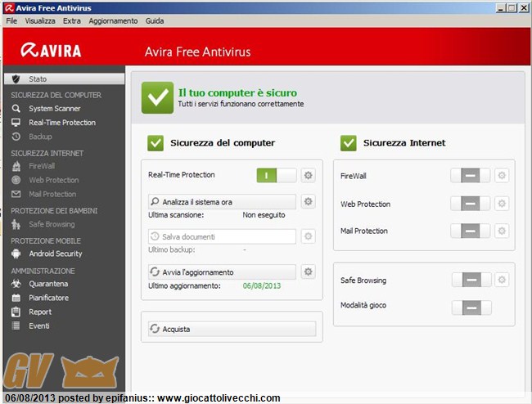
Task: Click the Eventi list icon
Action: coord(16,325)
